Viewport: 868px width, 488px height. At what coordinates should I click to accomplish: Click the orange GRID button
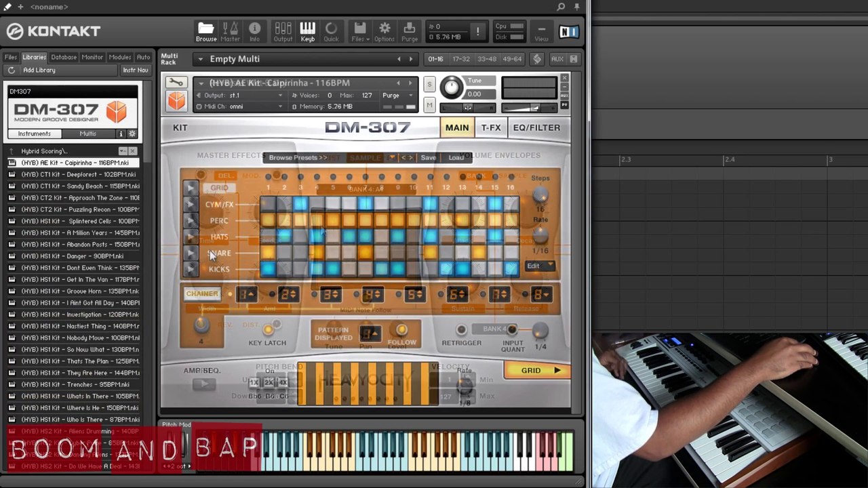tap(536, 371)
